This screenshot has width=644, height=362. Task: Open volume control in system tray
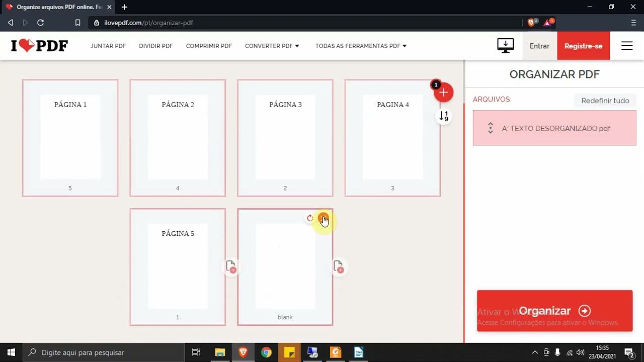[580, 352]
